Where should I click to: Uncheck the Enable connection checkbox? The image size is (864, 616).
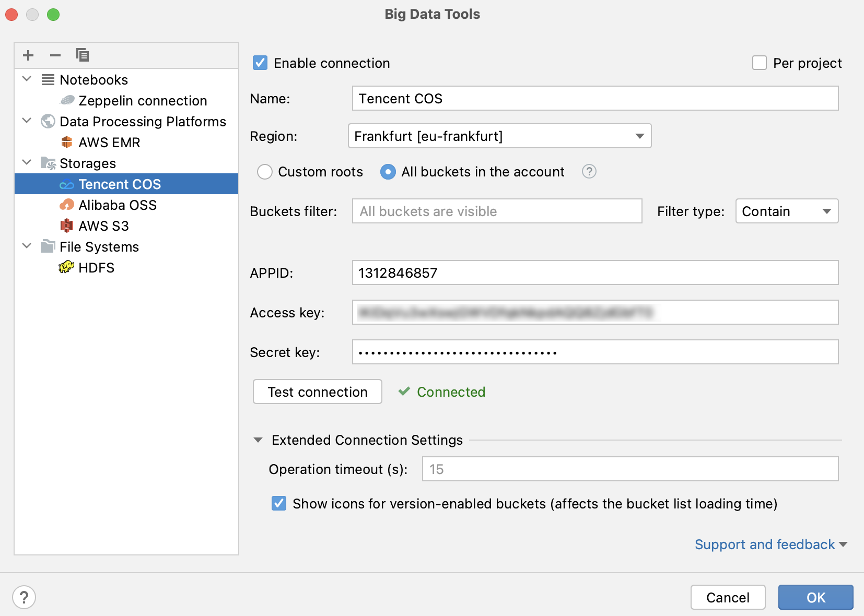(x=260, y=63)
